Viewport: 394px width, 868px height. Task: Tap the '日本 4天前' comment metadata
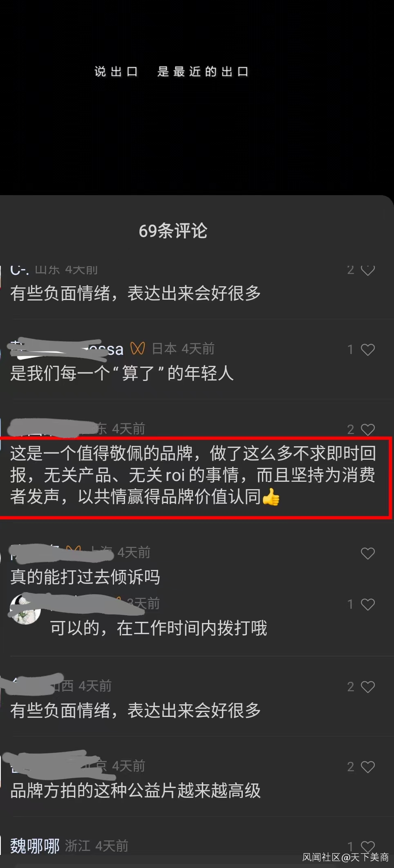183,349
